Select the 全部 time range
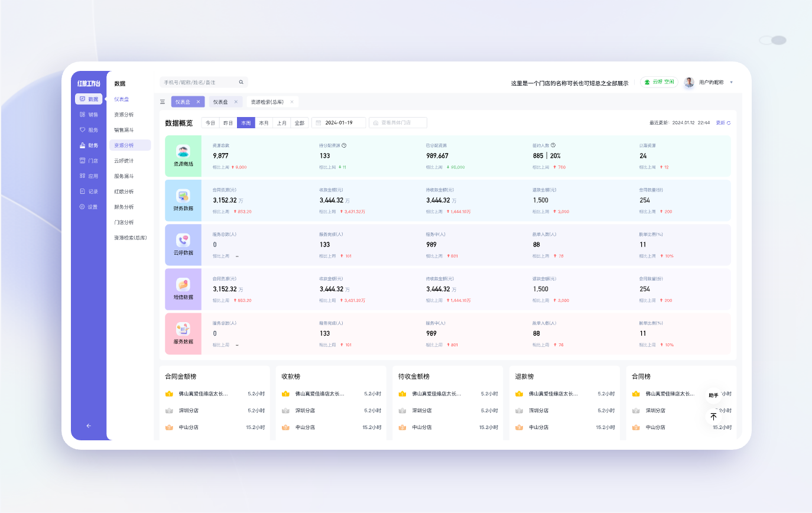This screenshot has height=513, width=812. (300, 123)
